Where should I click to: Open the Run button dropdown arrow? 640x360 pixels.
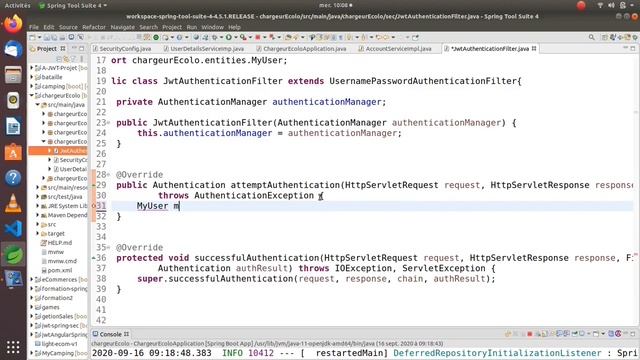point(236,37)
